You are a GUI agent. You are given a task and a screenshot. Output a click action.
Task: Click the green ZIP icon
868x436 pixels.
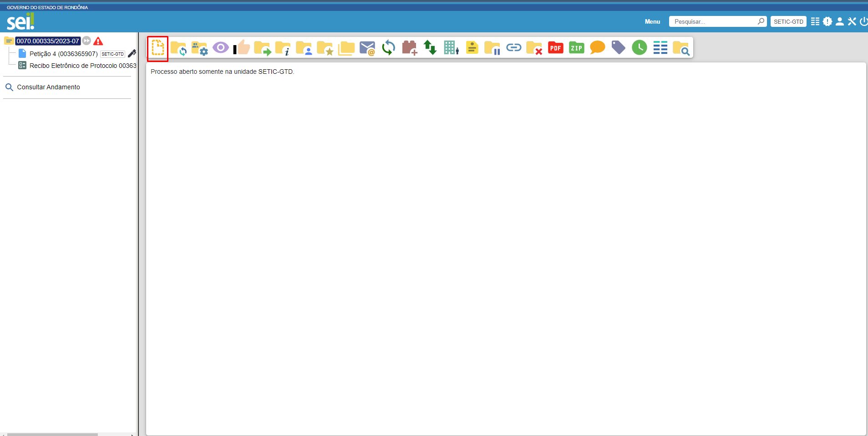(577, 47)
